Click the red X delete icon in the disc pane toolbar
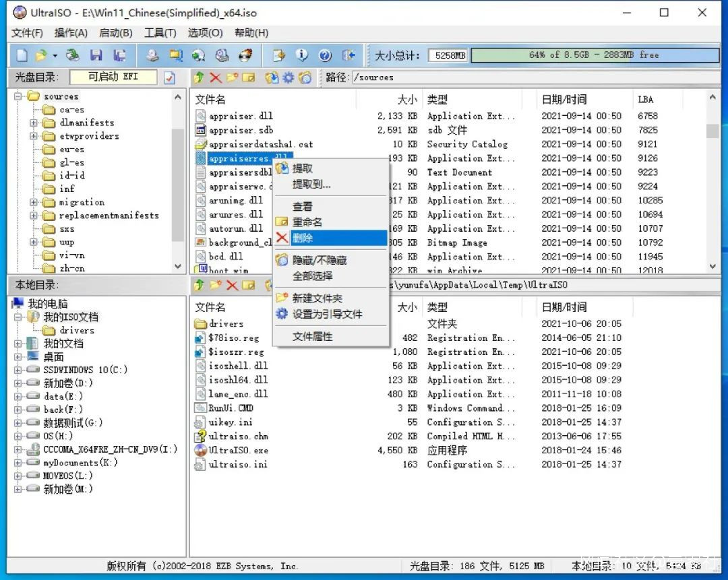 pyautogui.click(x=216, y=77)
